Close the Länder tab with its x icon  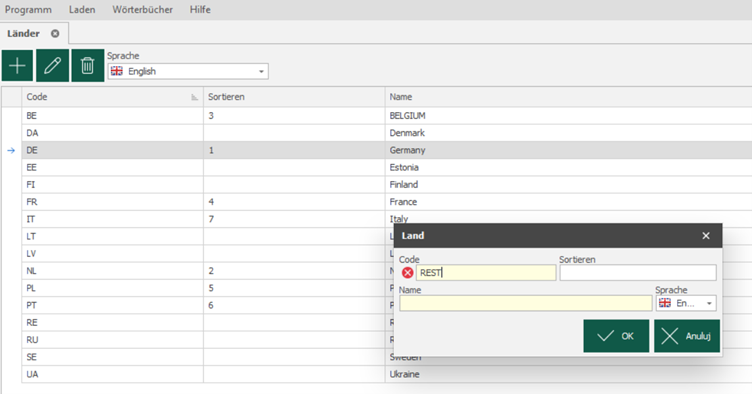[x=55, y=34]
